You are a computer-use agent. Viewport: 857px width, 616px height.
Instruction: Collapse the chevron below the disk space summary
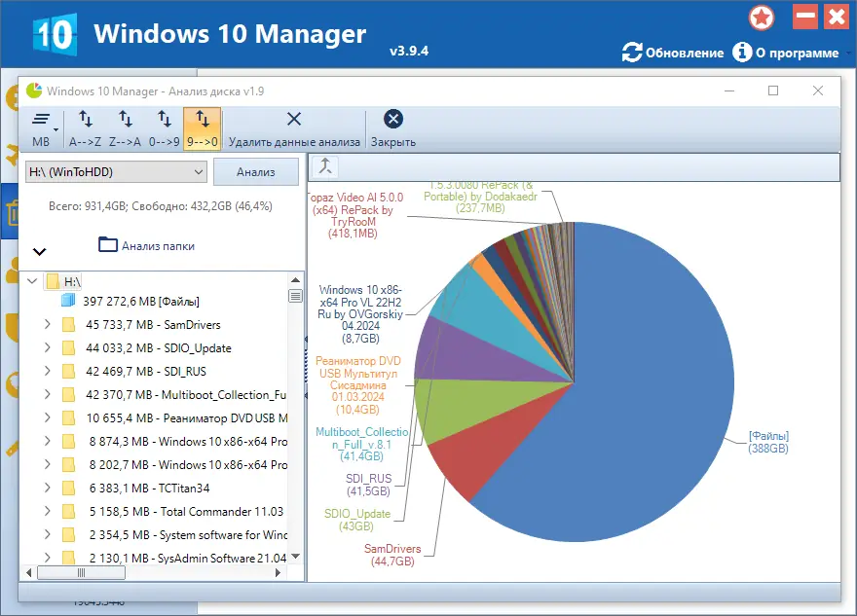(39, 251)
